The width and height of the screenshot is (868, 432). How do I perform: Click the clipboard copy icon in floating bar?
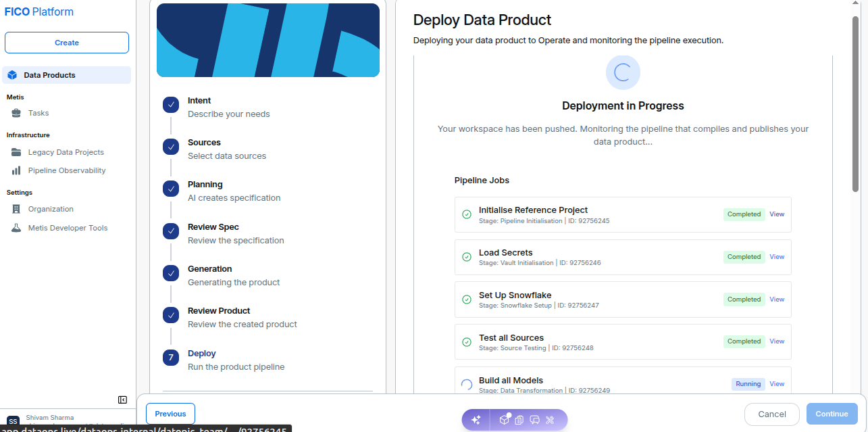519,420
